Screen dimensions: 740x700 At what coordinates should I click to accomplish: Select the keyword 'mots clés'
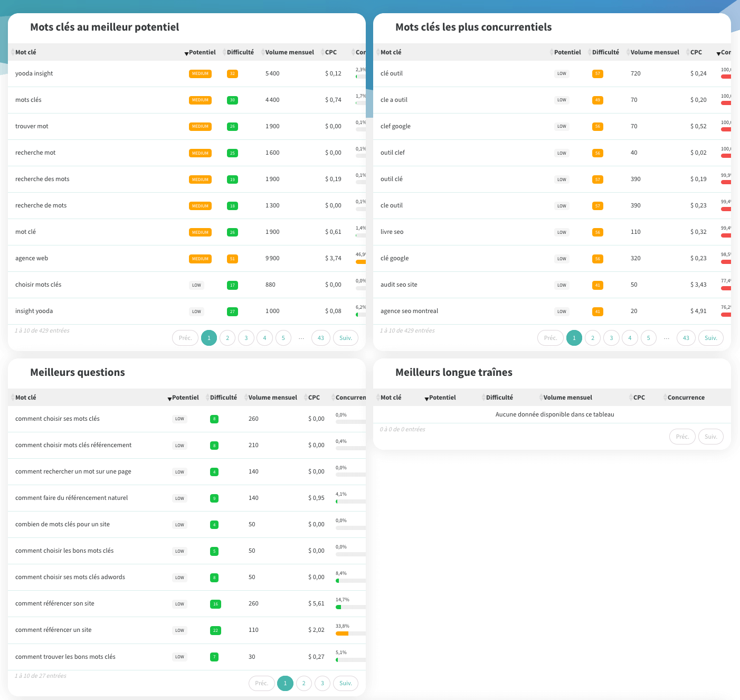[28, 100]
